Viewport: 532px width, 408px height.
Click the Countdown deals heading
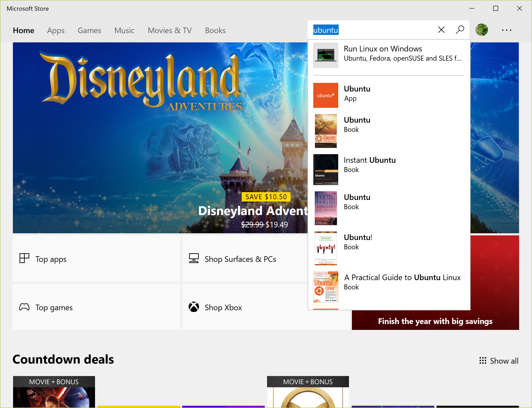pyautogui.click(x=63, y=359)
